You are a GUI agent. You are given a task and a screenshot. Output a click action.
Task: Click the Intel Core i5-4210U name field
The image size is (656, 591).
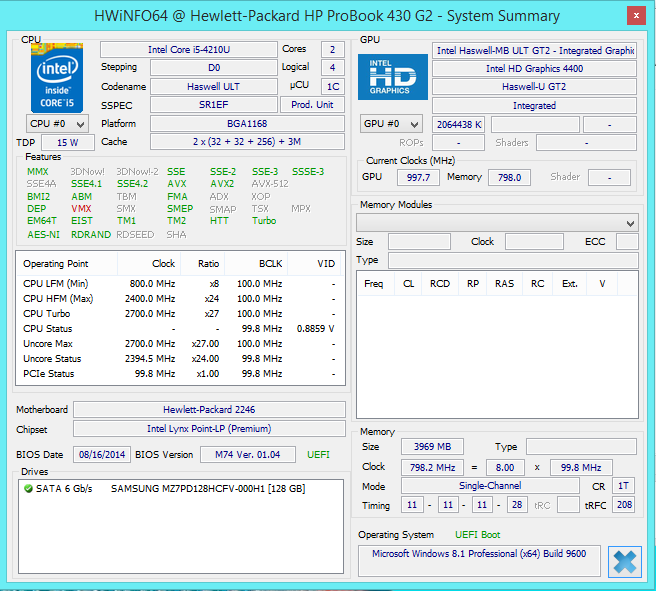click(x=189, y=49)
